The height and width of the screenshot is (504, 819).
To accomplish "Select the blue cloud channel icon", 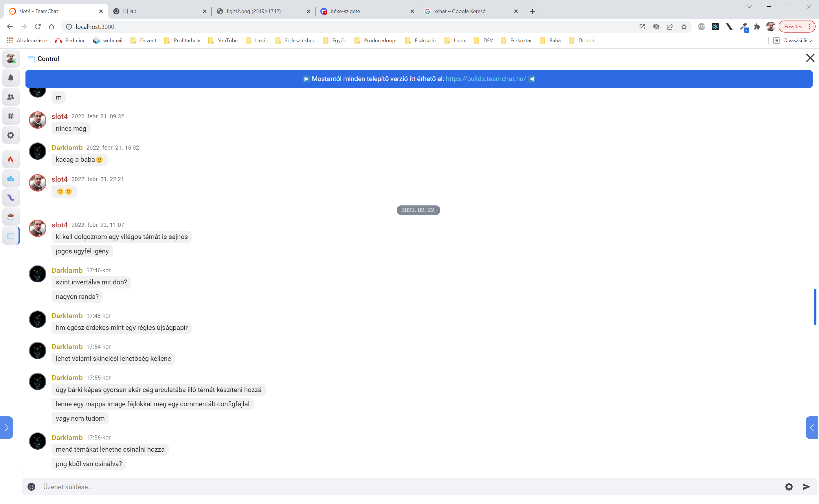I will click(x=11, y=179).
